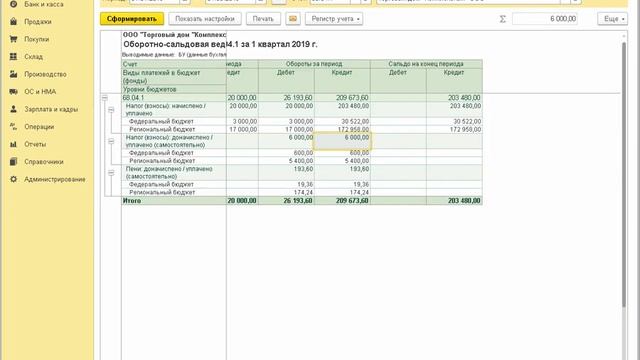Click the Печать button
Image resolution: width=640 pixels, height=360 pixels.
point(263,19)
